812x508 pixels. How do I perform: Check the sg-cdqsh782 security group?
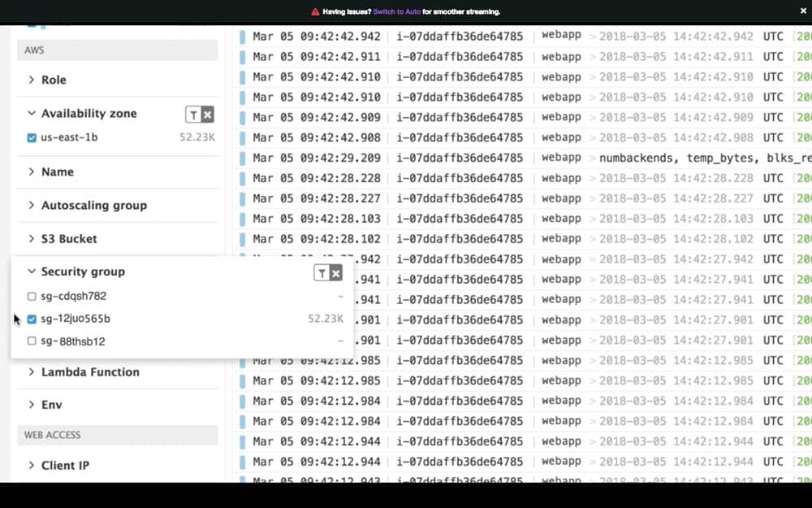tap(32, 297)
